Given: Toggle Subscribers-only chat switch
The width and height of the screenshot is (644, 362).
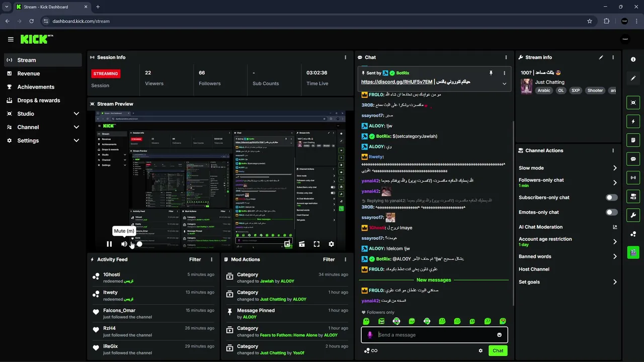Looking at the screenshot, I should (x=611, y=198).
